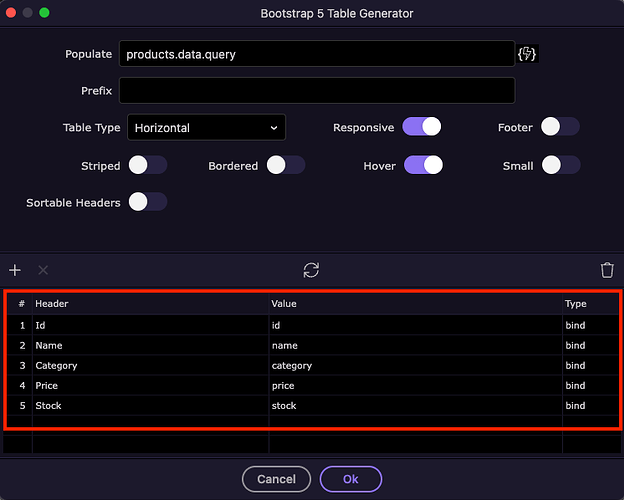
Task: Click the Cancel button
Action: click(276, 479)
